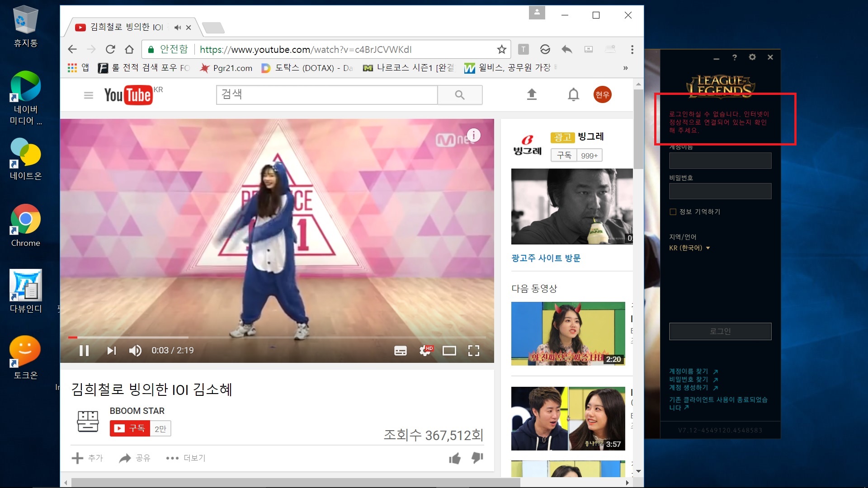Add the video to a playlist
The image size is (868, 488).
click(x=87, y=458)
